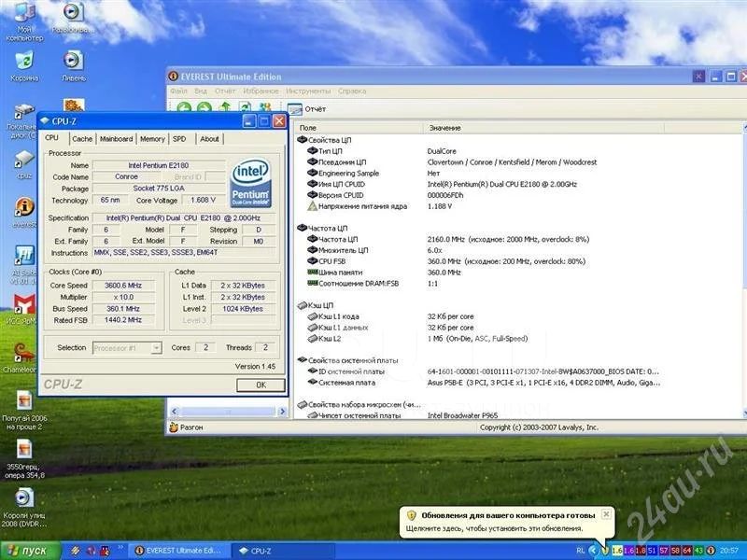Click the Значение column header
Viewport: 747px width, 560px height.
(x=543, y=128)
